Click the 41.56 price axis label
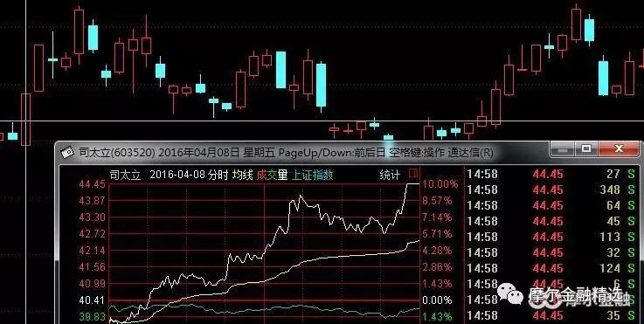The height and width of the screenshot is (324, 644). [x=92, y=267]
